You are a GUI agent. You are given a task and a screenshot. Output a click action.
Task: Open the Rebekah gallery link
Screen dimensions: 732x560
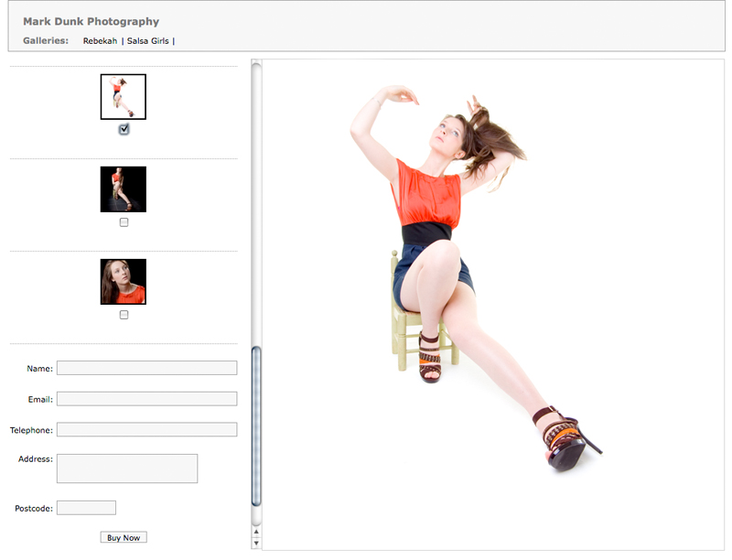point(100,41)
